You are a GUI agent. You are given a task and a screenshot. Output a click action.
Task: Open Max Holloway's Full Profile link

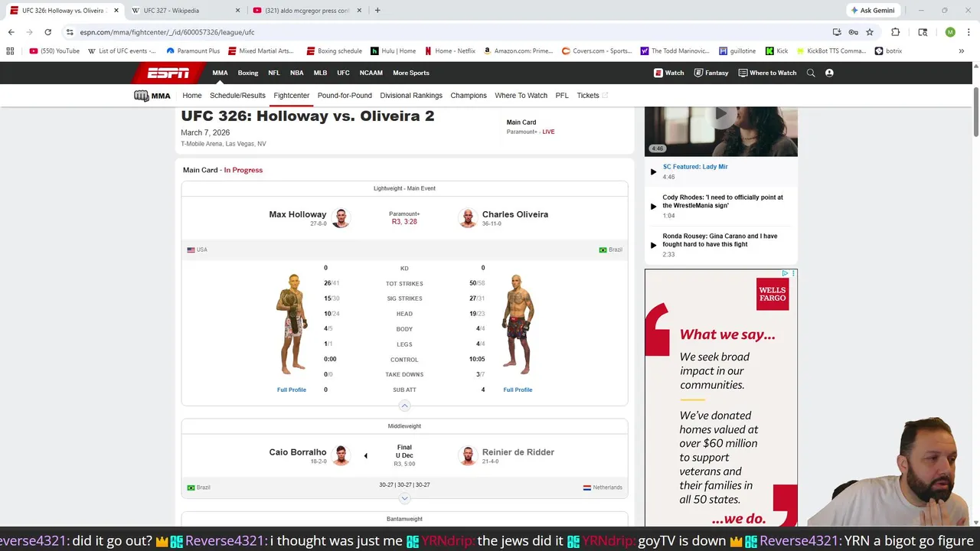(292, 390)
